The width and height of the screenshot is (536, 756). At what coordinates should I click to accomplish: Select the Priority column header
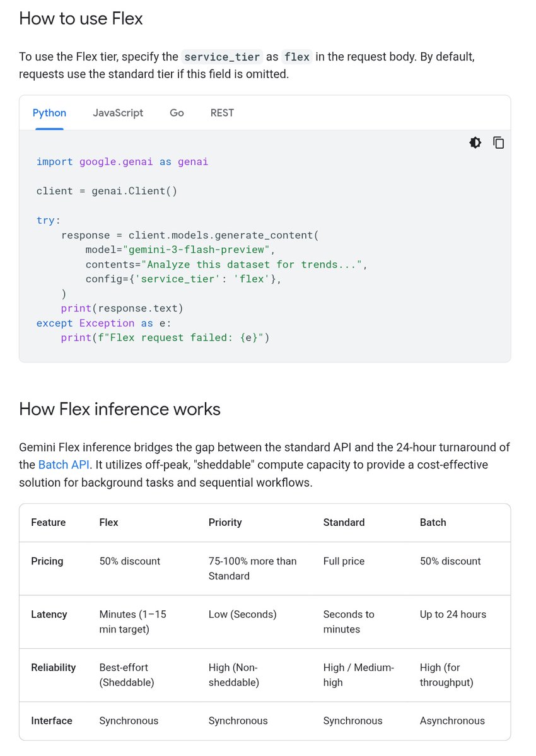pyautogui.click(x=225, y=522)
